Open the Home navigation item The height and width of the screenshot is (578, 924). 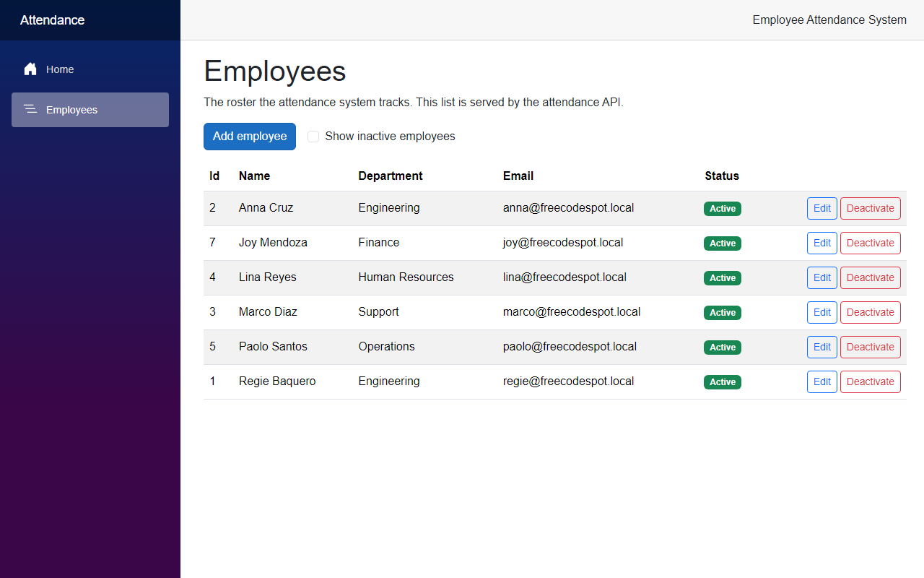[x=90, y=69]
